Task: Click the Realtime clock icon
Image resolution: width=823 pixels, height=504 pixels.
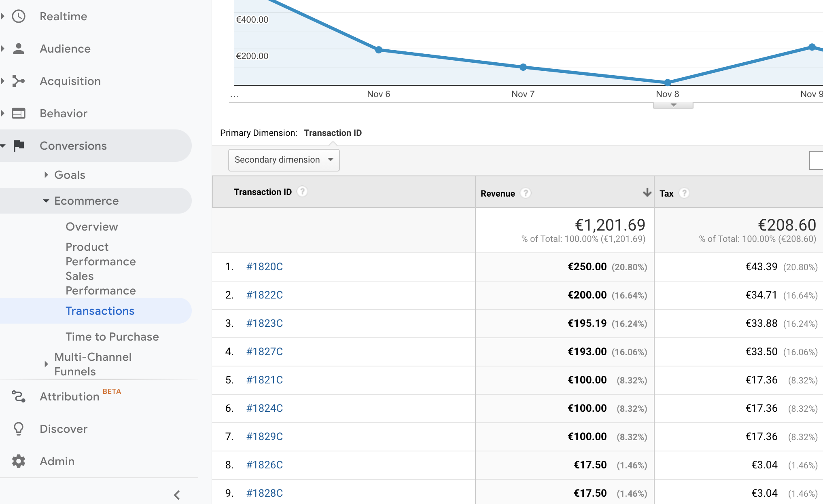Action: pyautogui.click(x=19, y=16)
